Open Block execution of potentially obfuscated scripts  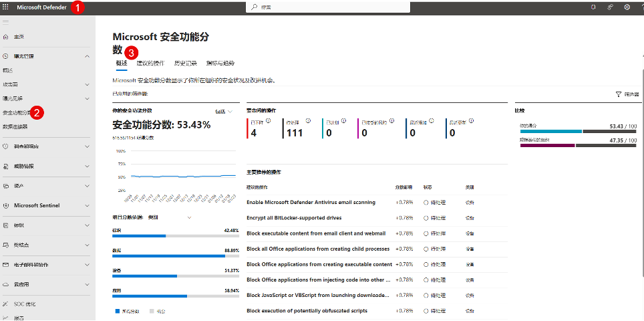(307, 310)
